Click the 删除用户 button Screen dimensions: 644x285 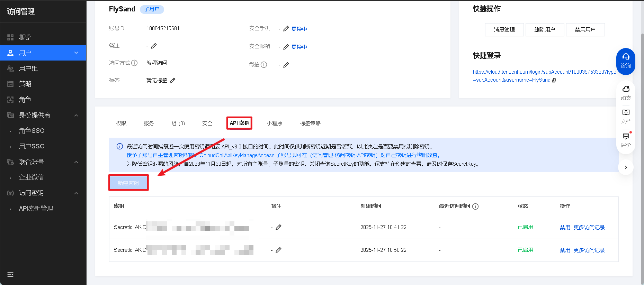click(x=545, y=30)
